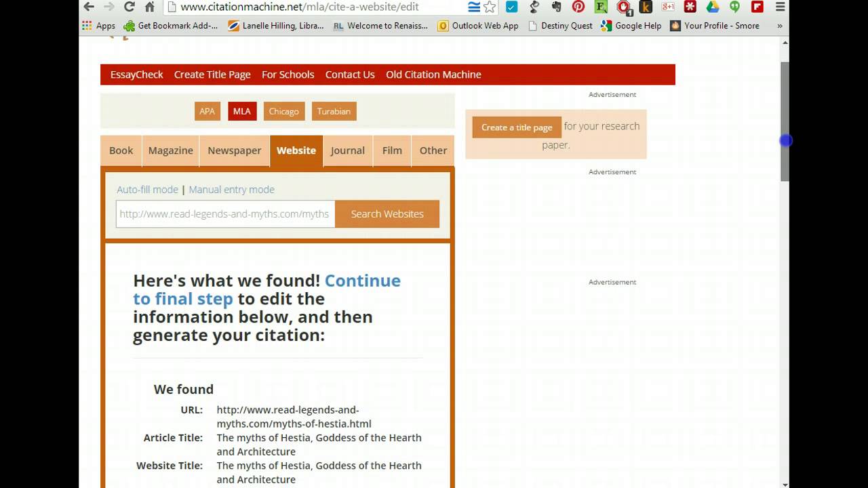Screen dimensions: 868x488
Task: Open the Outlook Web App bookmark
Action: pos(478,26)
